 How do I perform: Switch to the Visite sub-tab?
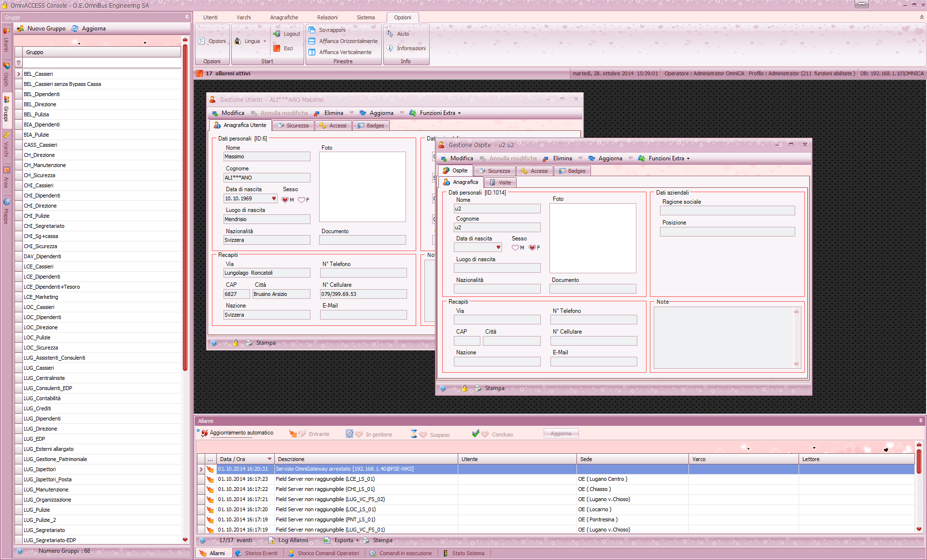click(500, 182)
